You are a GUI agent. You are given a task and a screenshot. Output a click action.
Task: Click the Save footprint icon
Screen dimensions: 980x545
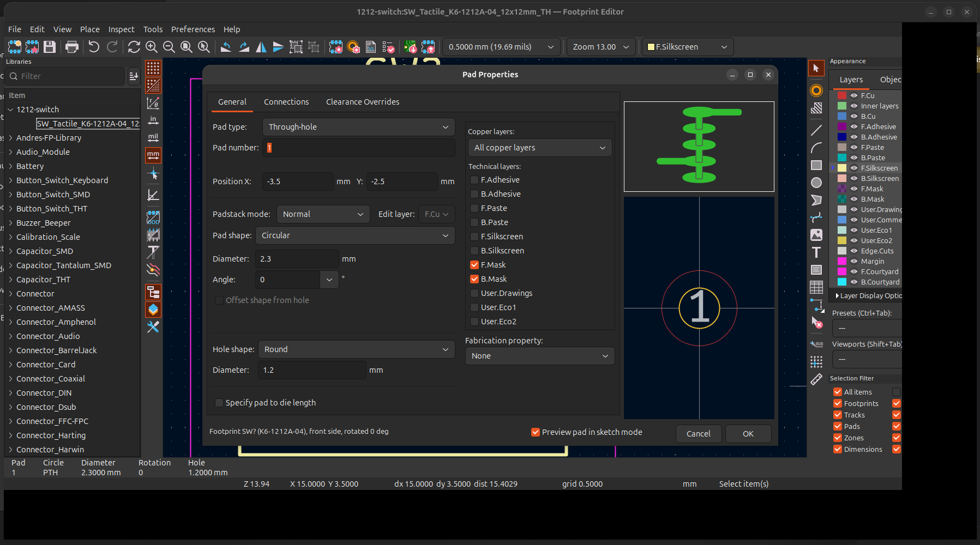[50, 47]
